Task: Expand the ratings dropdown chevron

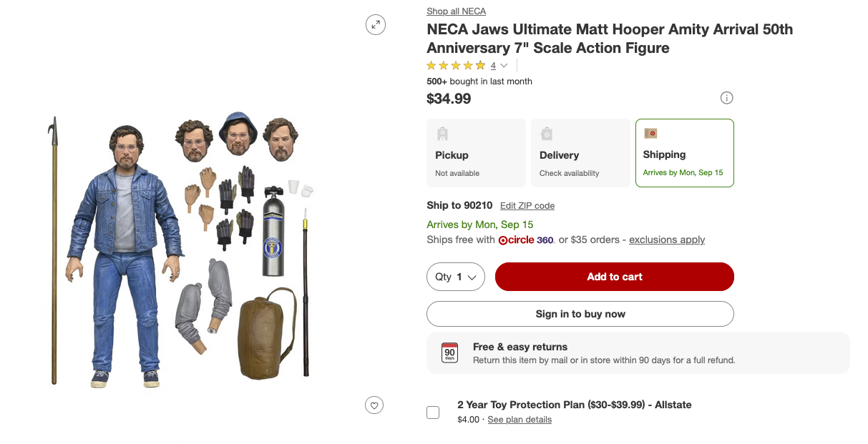Action: (x=504, y=66)
